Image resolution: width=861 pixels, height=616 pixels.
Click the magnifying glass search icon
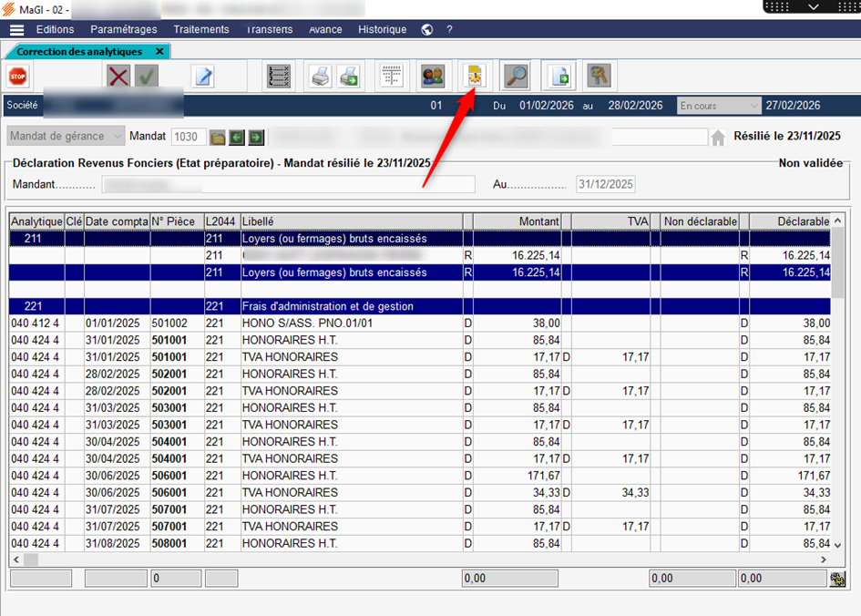pyautogui.click(x=516, y=77)
